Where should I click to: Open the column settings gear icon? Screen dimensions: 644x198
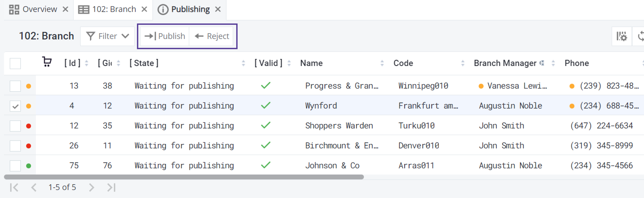[x=621, y=36]
